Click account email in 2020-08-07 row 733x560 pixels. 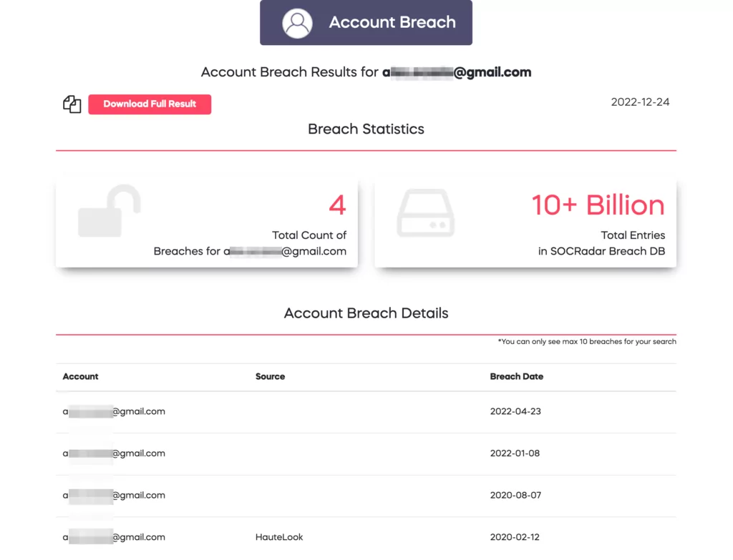(114, 496)
